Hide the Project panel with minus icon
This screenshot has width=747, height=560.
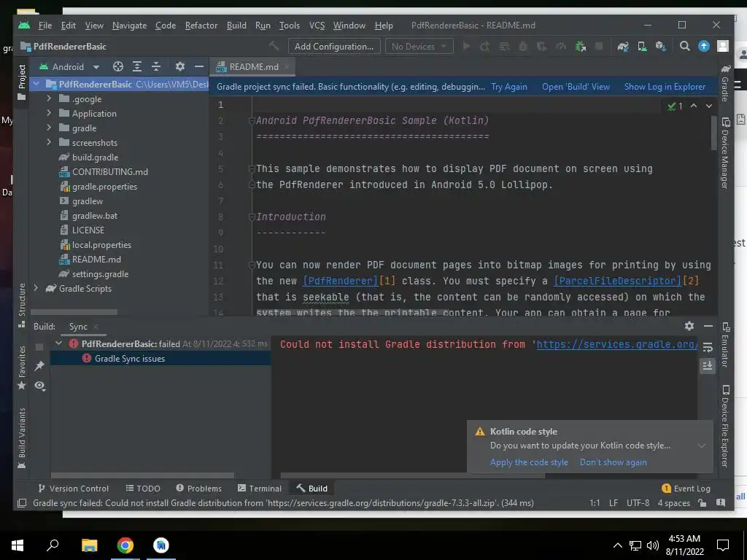(199, 66)
